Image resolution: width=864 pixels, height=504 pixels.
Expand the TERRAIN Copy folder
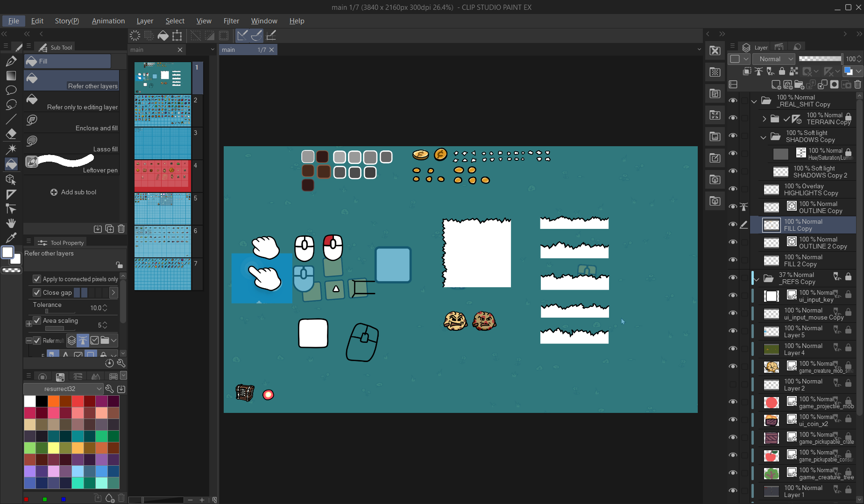pyautogui.click(x=764, y=119)
